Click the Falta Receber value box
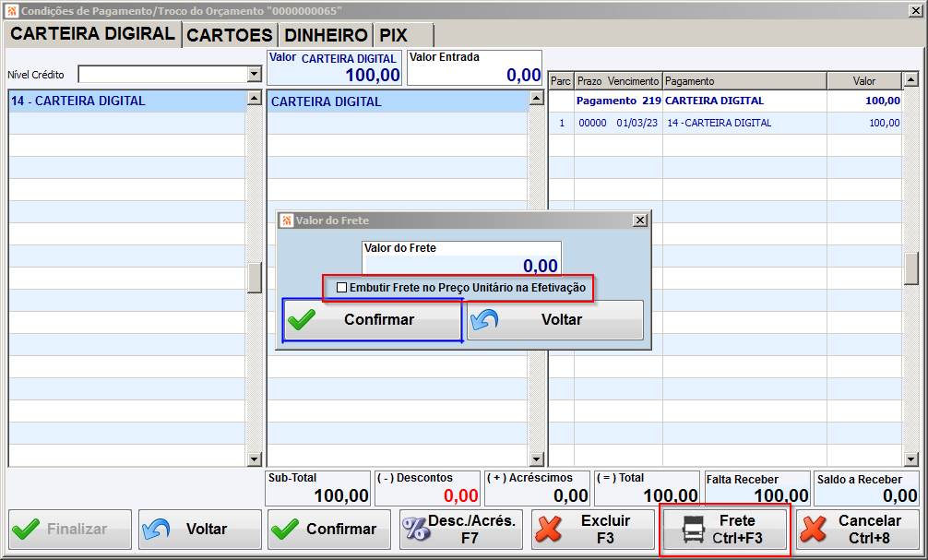Image resolution: width=928 pixels, height=560 pixels. point(757,488)
